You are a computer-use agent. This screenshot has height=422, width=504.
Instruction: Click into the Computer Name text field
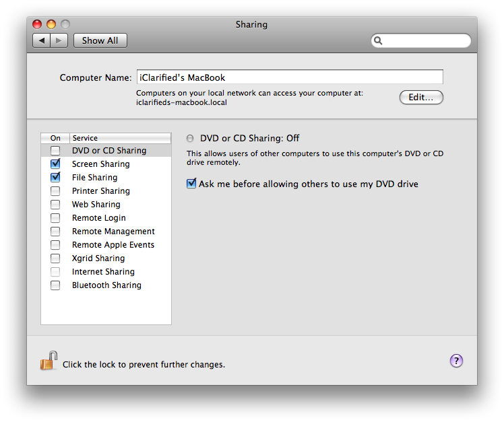(x=290, y=77)
